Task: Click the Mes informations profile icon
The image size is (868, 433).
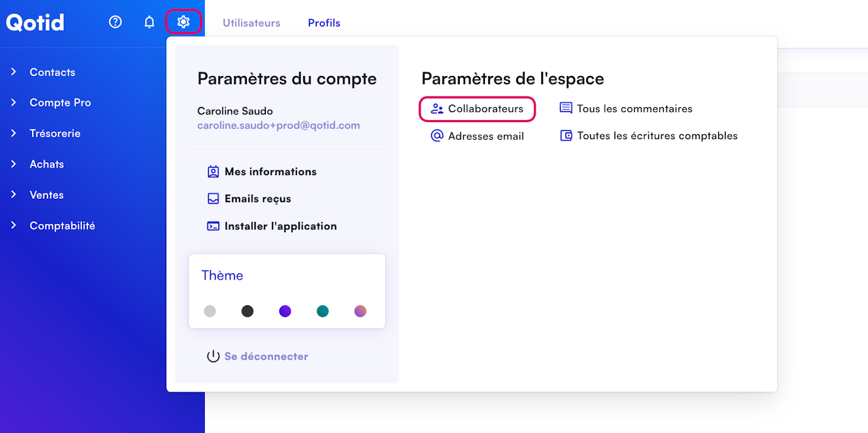Action: coord(213,172)
